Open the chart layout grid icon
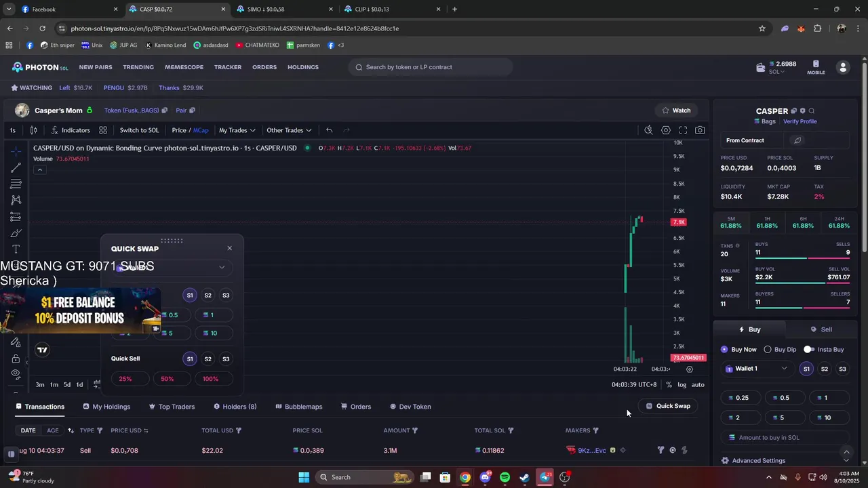This screenshot has height=488, width=868. click(x=103, y=130)
